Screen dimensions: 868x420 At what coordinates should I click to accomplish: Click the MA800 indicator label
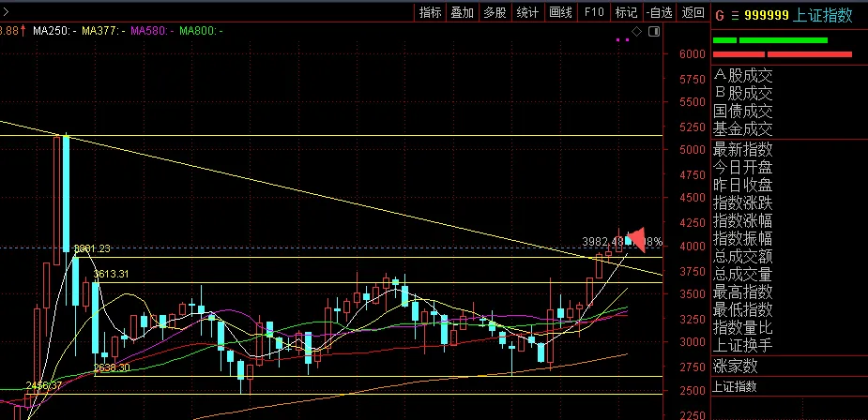201,31
